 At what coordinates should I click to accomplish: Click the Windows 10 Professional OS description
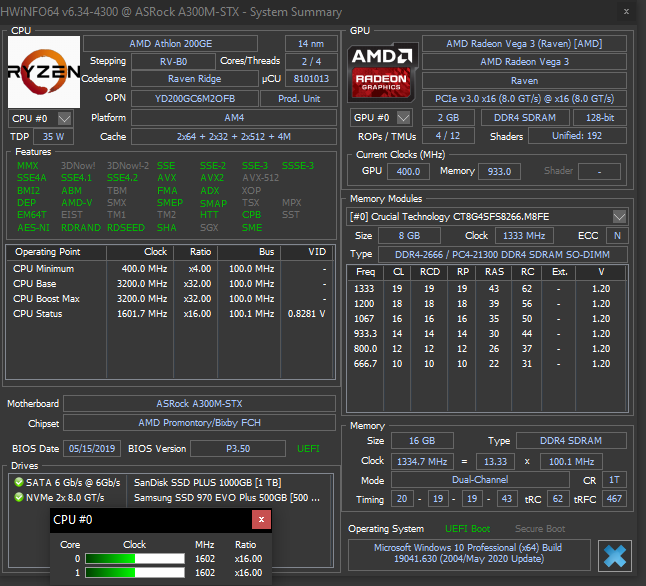[x=469, y=553]
